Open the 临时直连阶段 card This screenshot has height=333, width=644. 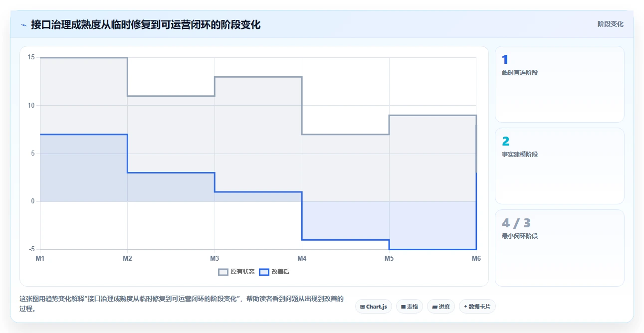tap(559, 84)
